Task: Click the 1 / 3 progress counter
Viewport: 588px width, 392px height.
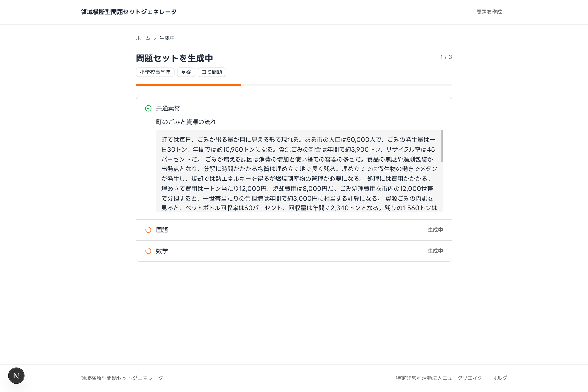Action: (x=446, y=57)
